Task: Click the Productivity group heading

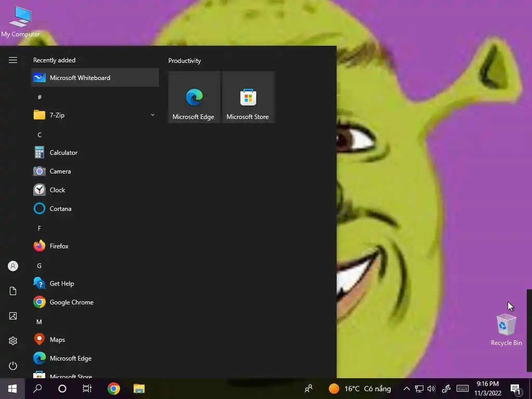Action: click(x=184, y=61)
